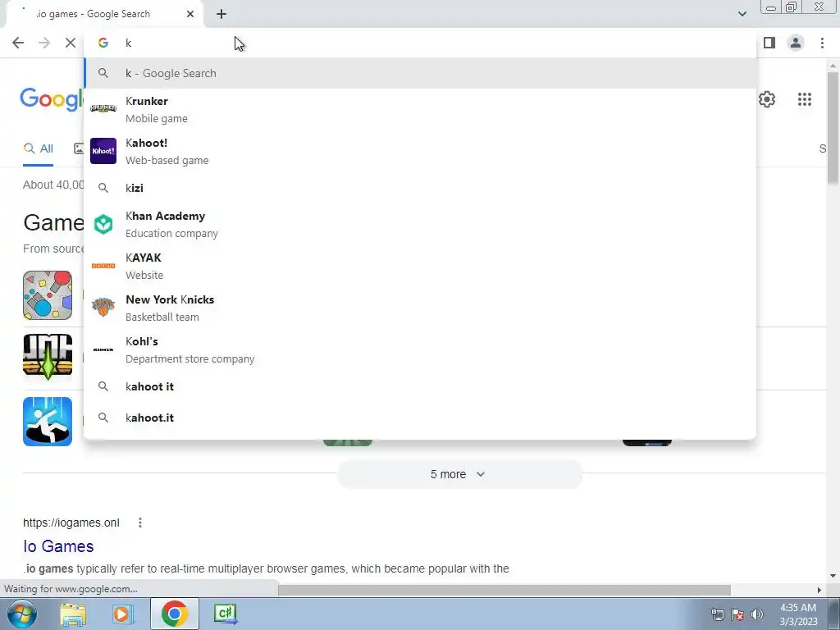Open the media player taskbar icon

click(x=121, y=614)
